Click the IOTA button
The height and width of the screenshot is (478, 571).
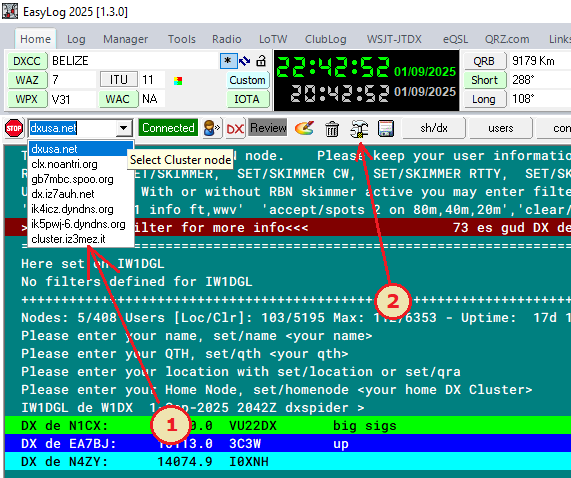click(x=247, y=99)
